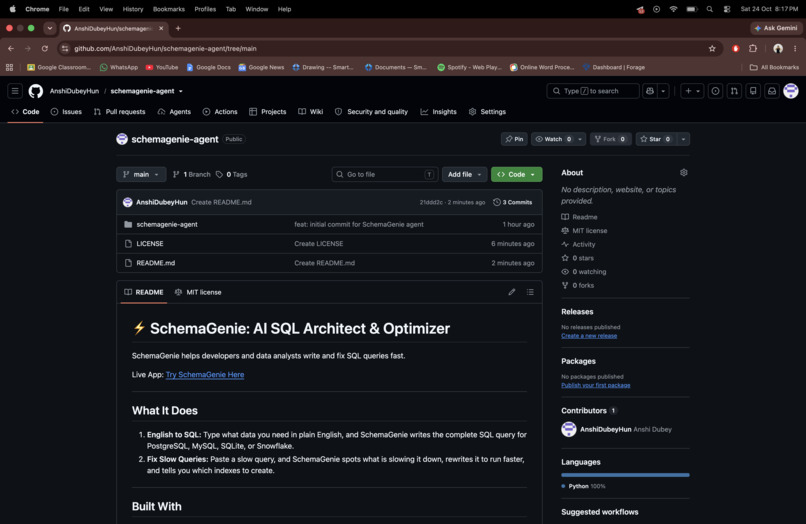Open the repository Settings tab
Viewport: 806px width, 524px height.
pyautogui.click(x=487, y=112)
